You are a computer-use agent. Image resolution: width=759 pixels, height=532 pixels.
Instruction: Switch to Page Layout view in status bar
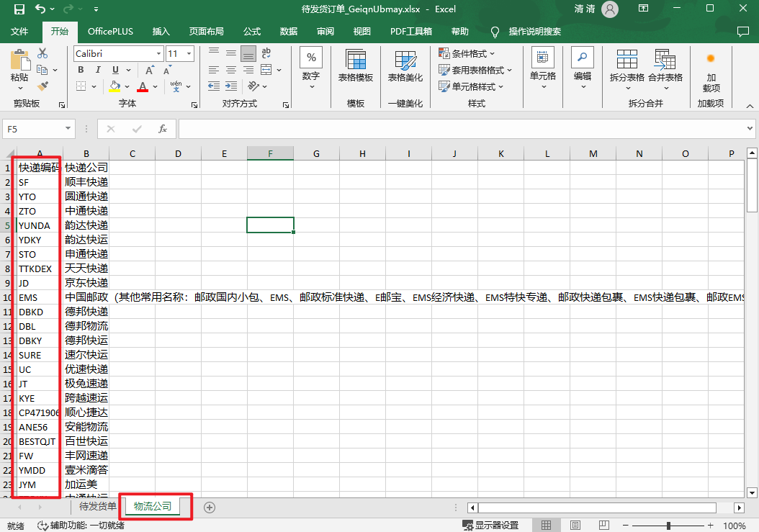coord(575,526)
